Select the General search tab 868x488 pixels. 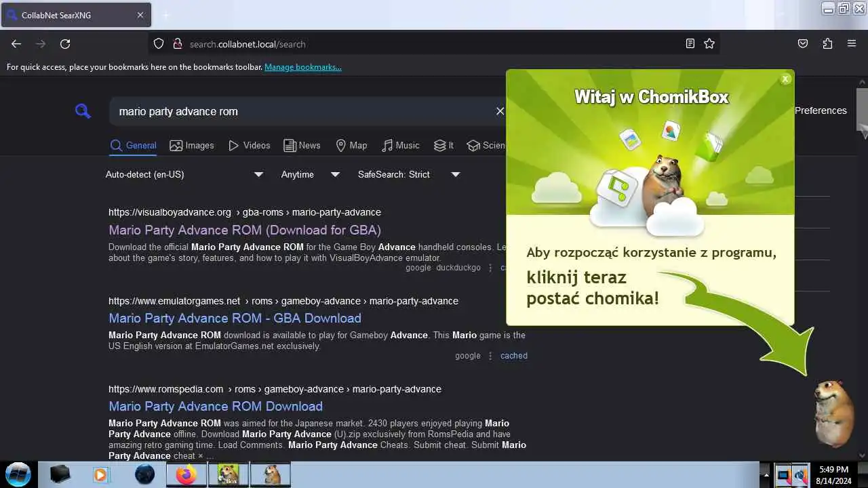(x=134, y=145)
